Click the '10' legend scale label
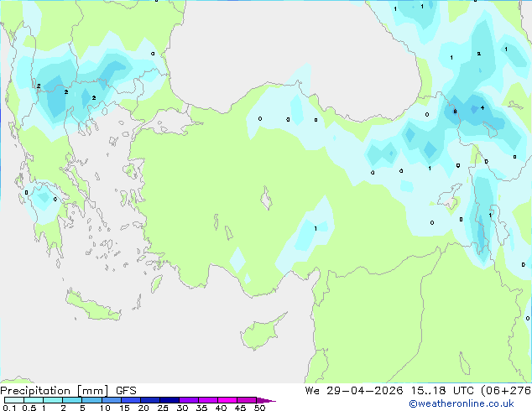 click(x=105, y=408)
